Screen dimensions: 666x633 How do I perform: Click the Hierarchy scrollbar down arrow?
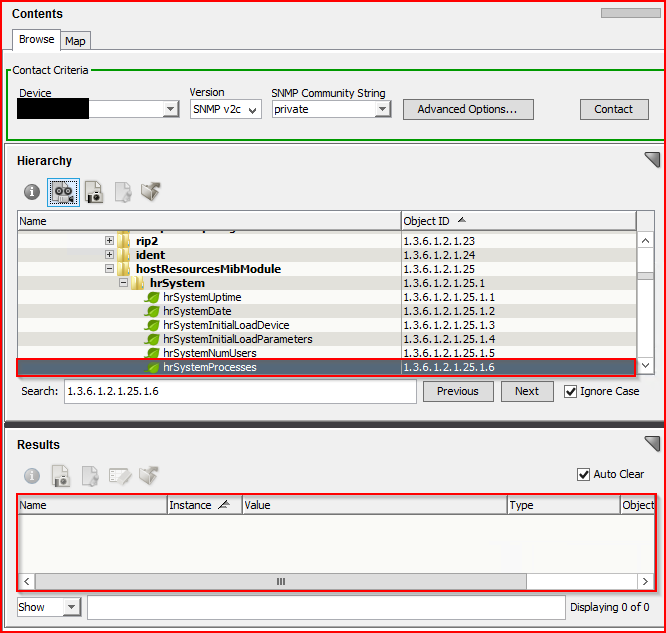646,365
